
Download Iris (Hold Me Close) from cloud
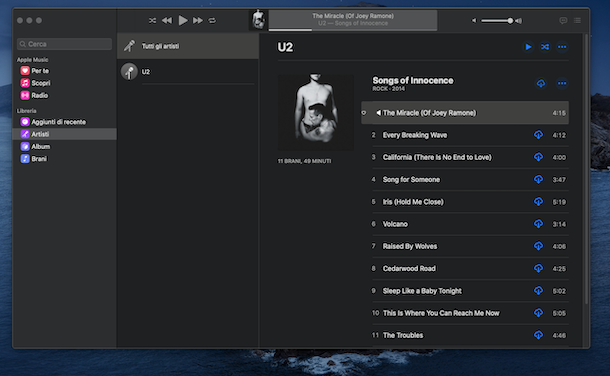538,201
